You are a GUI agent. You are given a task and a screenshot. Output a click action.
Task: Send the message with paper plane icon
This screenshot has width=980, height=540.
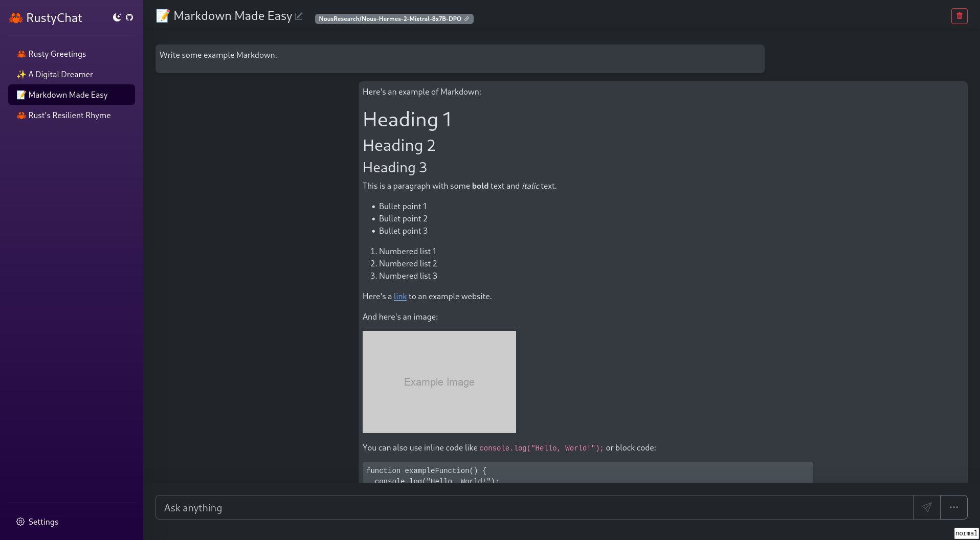[x=926, y=507]
